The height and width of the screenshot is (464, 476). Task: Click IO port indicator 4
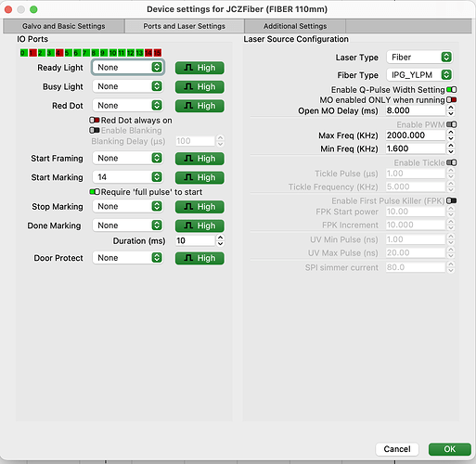tap(59, 53)
